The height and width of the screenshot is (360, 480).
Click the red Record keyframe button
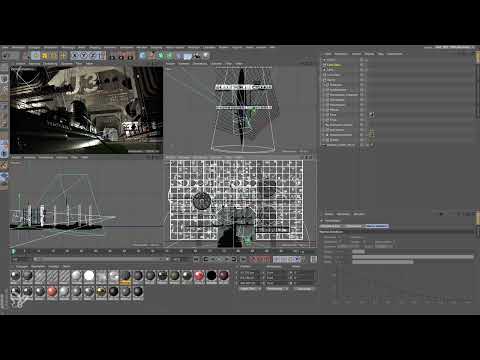coord(253,259)
